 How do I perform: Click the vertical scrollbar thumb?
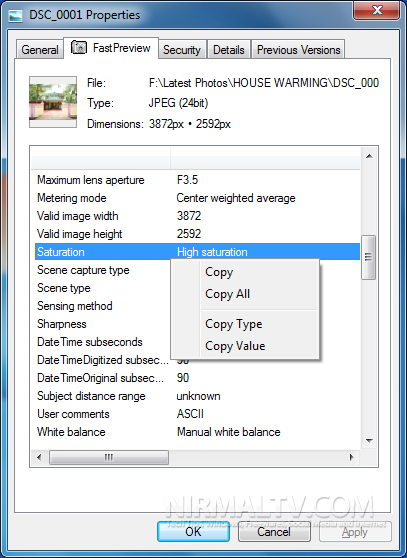click(369, 257)
